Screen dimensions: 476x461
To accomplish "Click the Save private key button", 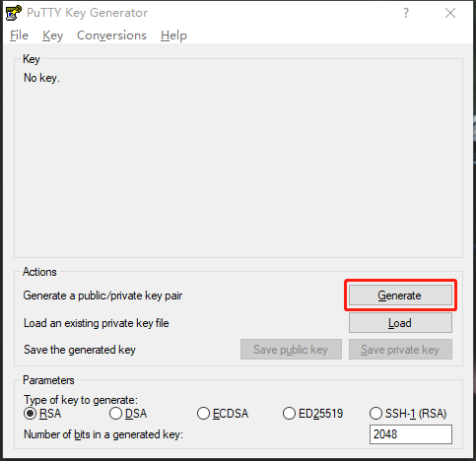I will click(x=400, y=350).
